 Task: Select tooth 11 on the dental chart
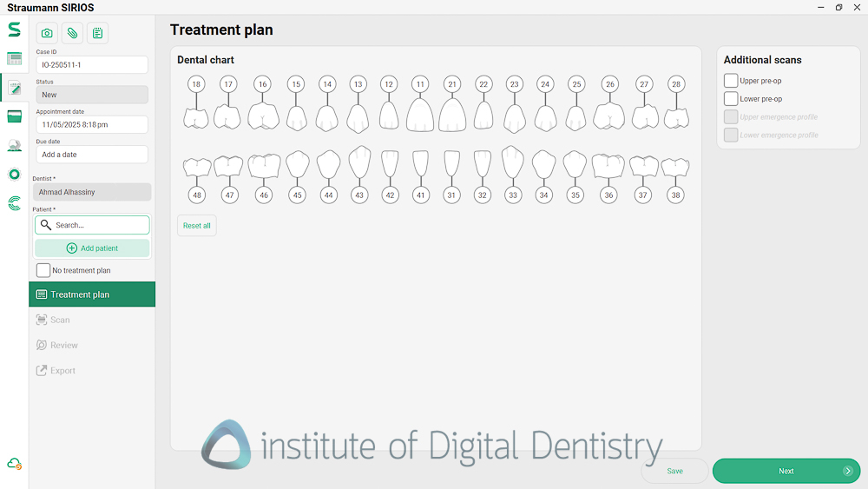420,111
